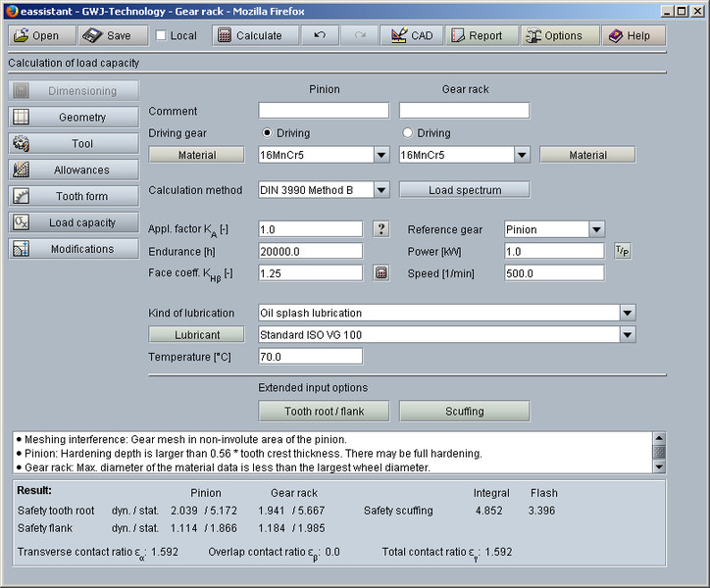Expand the Reference gear dropdown
The image size is (710, 588).
pyautogui.click(x=596, y=229)
